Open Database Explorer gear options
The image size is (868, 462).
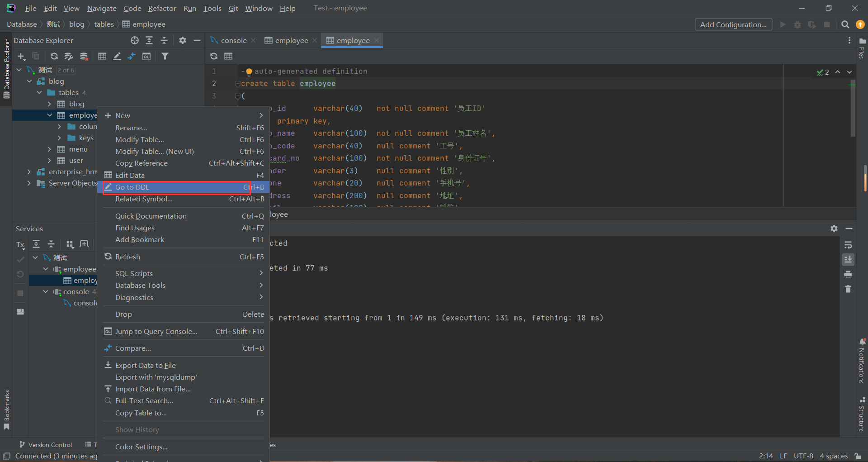[183, 40]
